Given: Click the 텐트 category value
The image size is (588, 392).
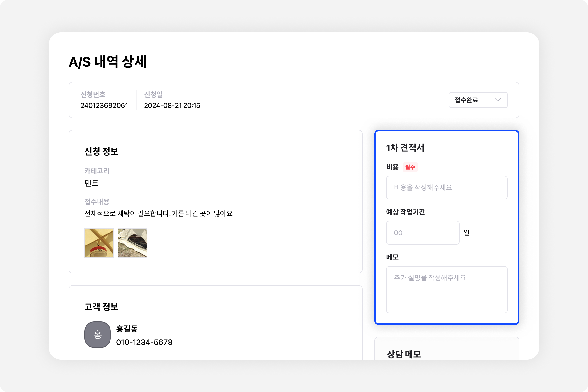Looking at the screenshot, I should pyautogui.click(x=91, y=183).
